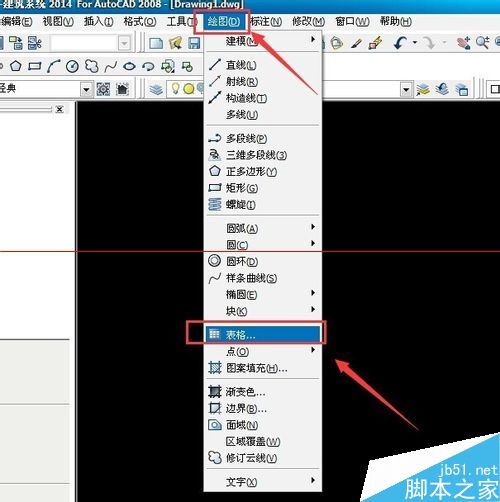Open the 修改(M) menu
500x502 pixels.
tap(308, 22)
